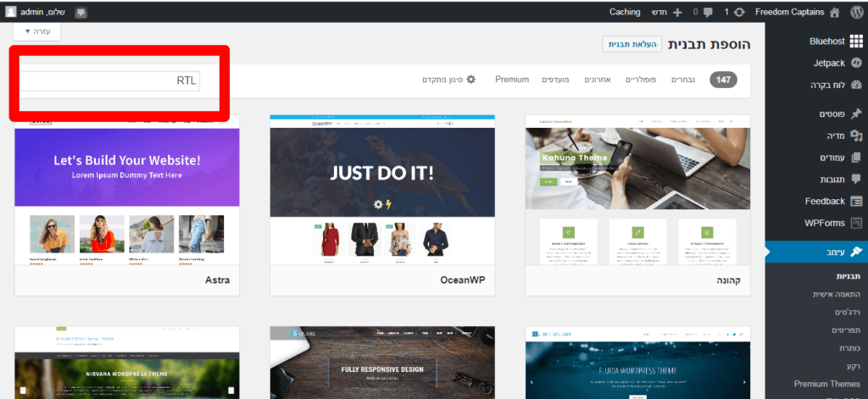Open the comments bubble icon in admin bar
Screen dimensions: 868x399
(x=708, y=12)
